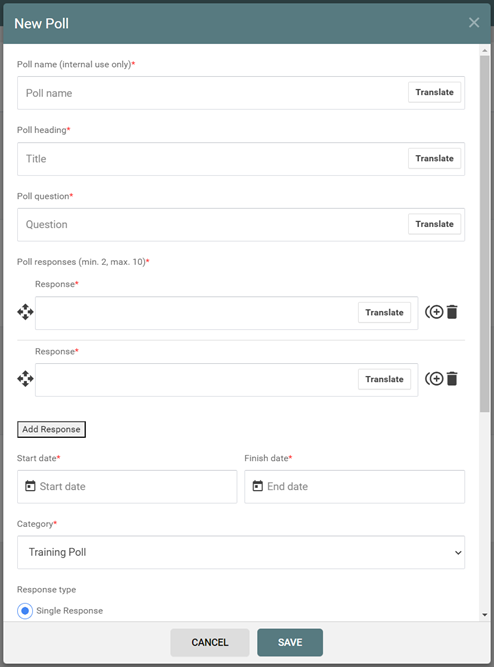Open the End date calendar icon
The width and height of the screenshot is (494, 667).
coord(257,486)
